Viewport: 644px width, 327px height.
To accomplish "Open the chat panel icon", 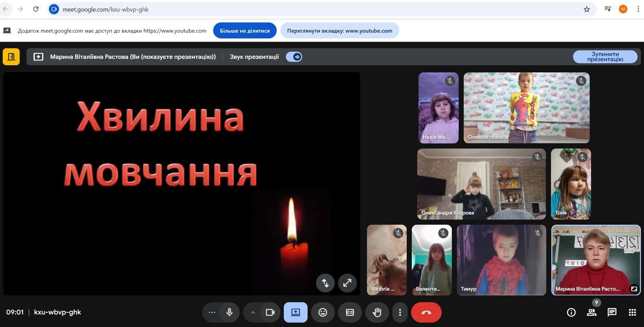I will pyautogui.click(x=612, y=312).
